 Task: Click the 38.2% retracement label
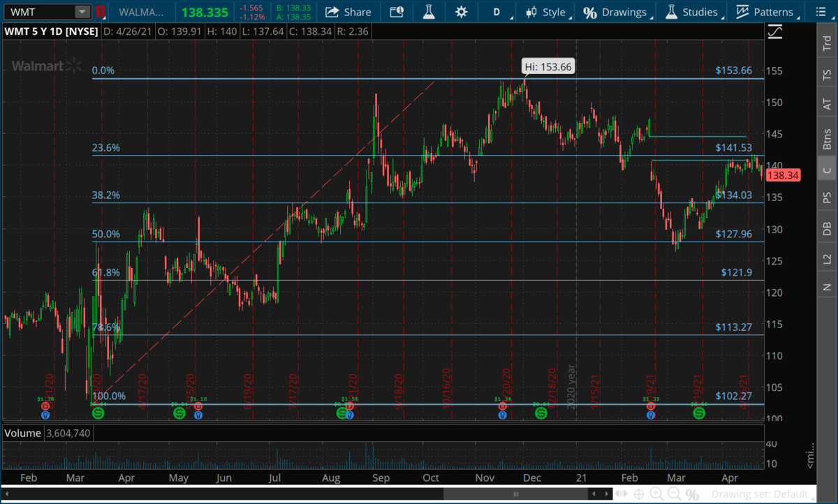tap(106, 195)
